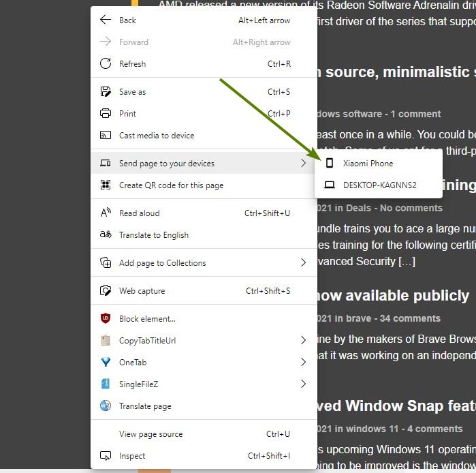Open View page source

(x=150, y=433)
